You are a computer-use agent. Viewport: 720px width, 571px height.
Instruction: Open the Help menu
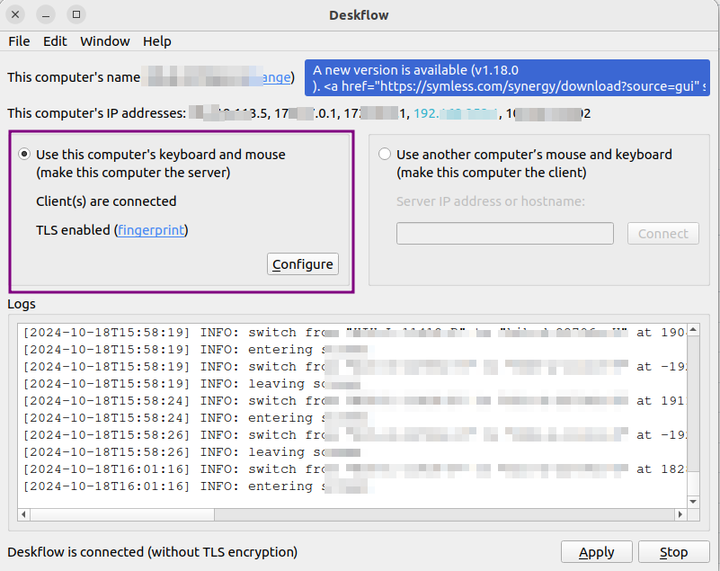[157, 41]
